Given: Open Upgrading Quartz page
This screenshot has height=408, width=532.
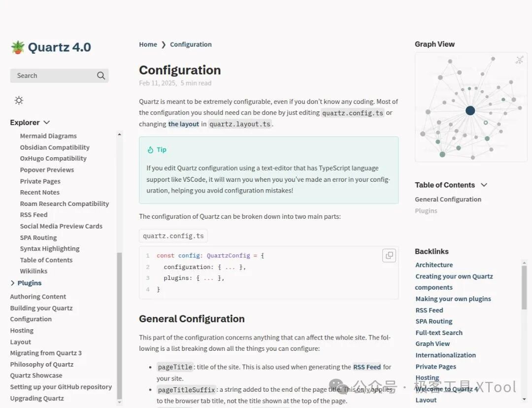Looking at the screenshot, I should [x=37, y=398].
